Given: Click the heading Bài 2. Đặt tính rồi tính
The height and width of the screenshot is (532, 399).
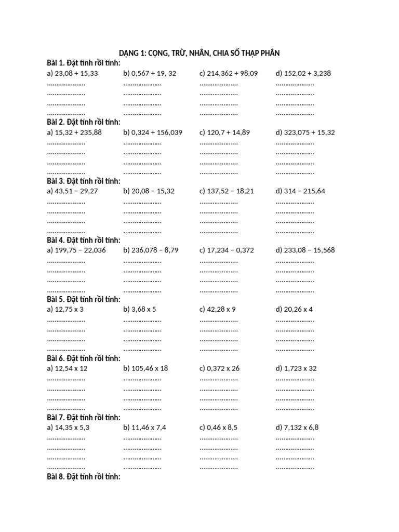Looking at the screenshot, I should (84, 122).
